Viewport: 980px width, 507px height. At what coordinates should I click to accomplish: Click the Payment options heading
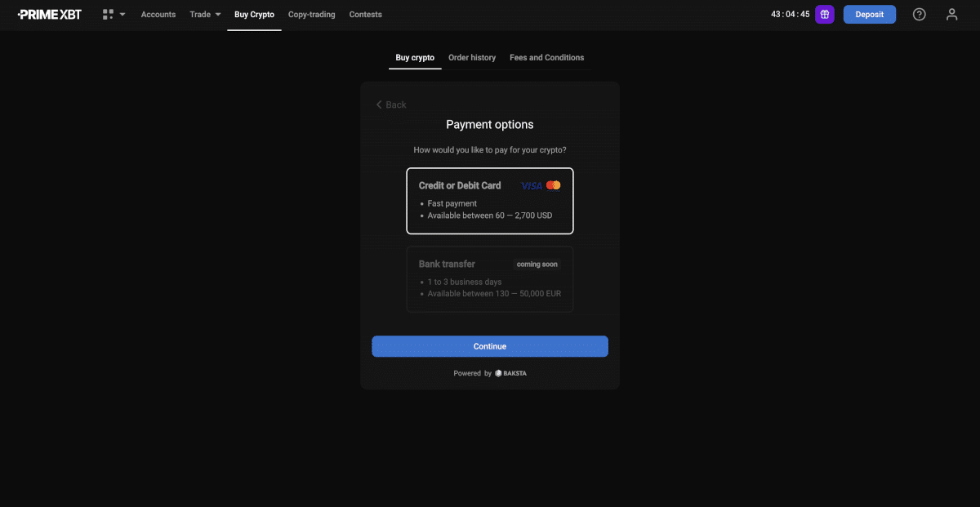[490, 125]
